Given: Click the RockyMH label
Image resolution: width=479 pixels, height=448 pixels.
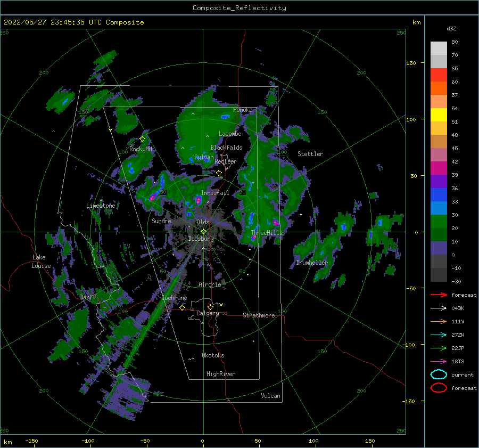Looking at the screenshot, I should coord(141,149).
